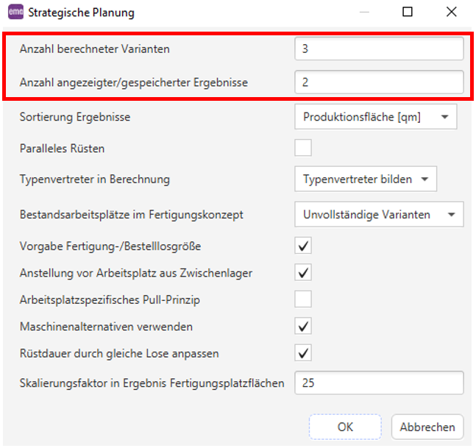Click the Abbrechen button
Viewport: 476px width, 448px height.
tap(427, 427)
